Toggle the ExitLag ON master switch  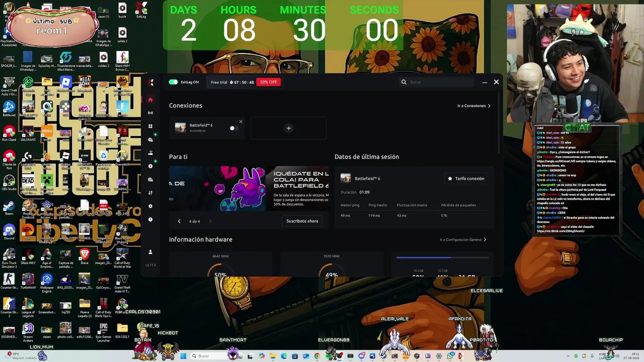pos(173,82)
